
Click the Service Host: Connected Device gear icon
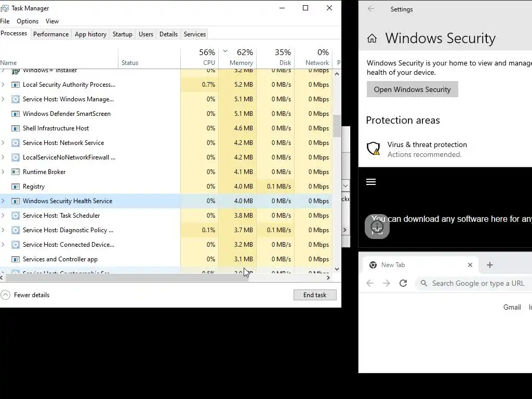click(x=15, y=245)
